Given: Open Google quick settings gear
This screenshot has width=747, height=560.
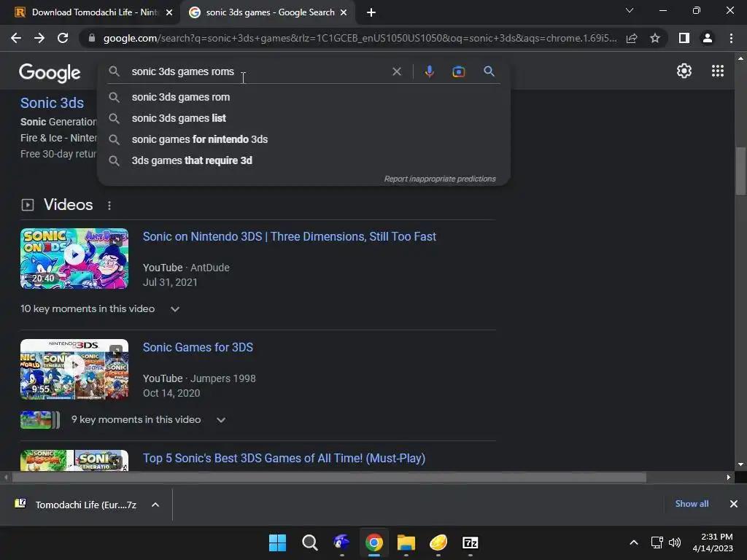Looking at the screenshot, I should tap(684, 71).
